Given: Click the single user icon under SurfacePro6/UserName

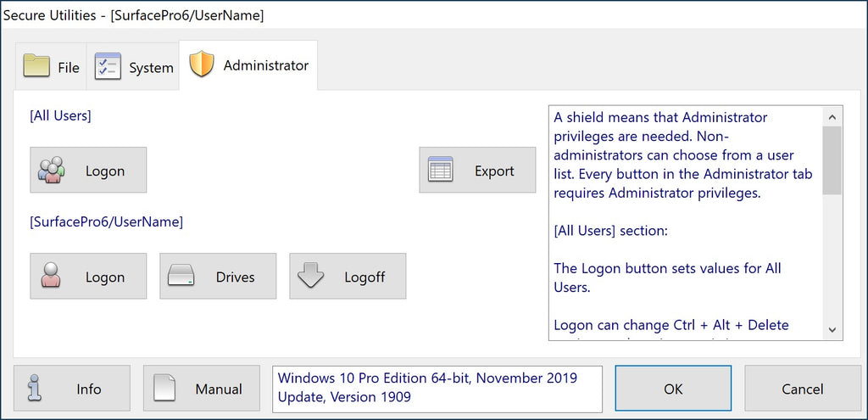Looking at the screenshot, I should [52, 277].
